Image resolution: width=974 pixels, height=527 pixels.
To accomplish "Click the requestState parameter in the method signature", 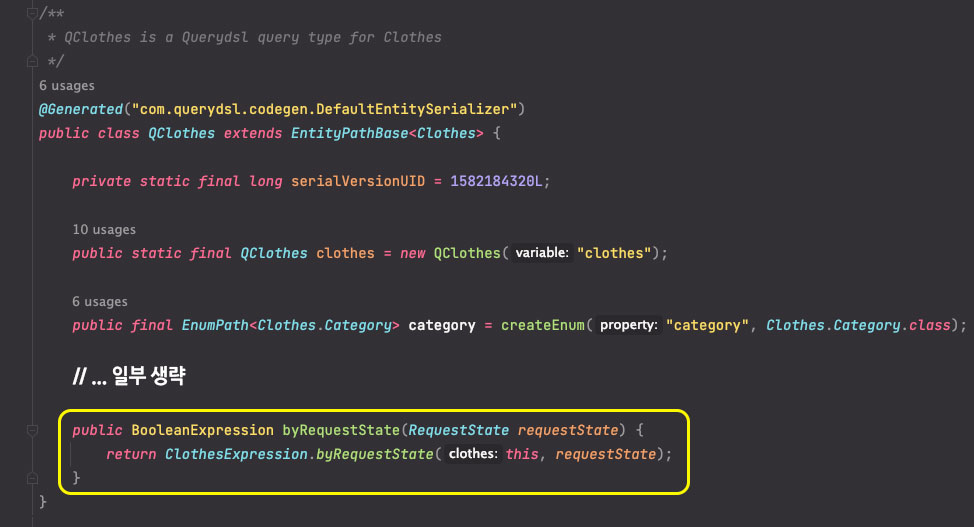I will click(x=568, y=431).
